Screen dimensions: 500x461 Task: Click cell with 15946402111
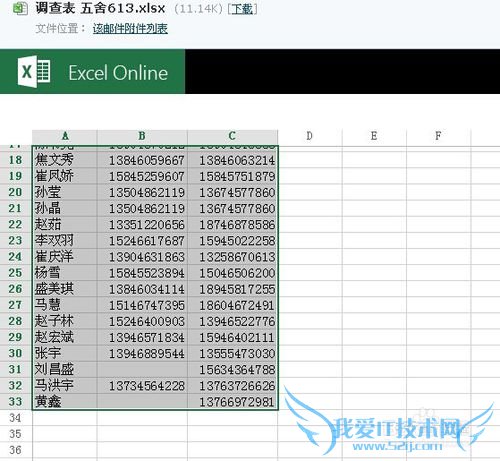point(232,337)
